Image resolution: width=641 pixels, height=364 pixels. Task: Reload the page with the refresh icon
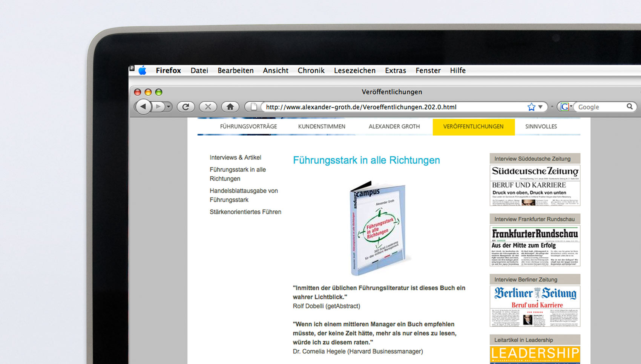(186, 107)
